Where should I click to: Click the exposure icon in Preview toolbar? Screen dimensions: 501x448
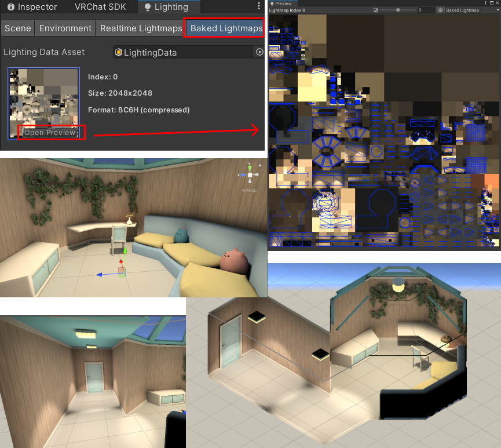tap(376, 10)
